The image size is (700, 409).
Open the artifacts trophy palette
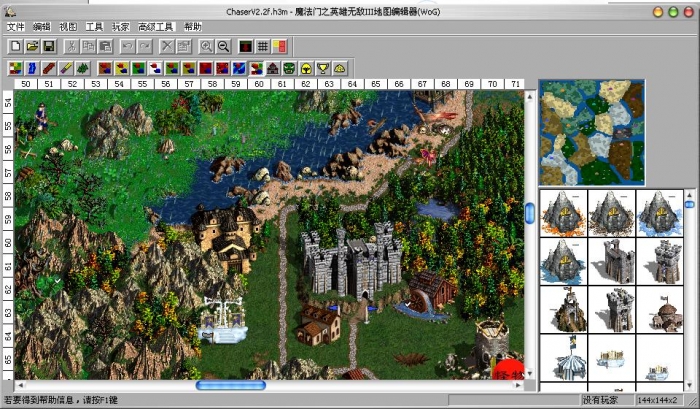(x=323, y=68)
